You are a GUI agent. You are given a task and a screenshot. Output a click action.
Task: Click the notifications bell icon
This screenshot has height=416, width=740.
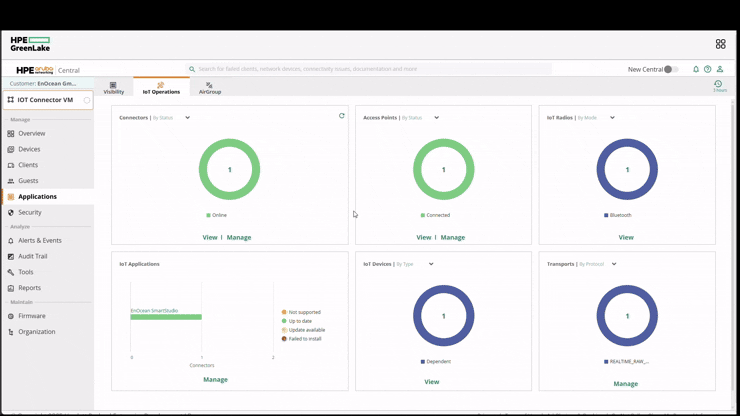(x=696, y=69)
